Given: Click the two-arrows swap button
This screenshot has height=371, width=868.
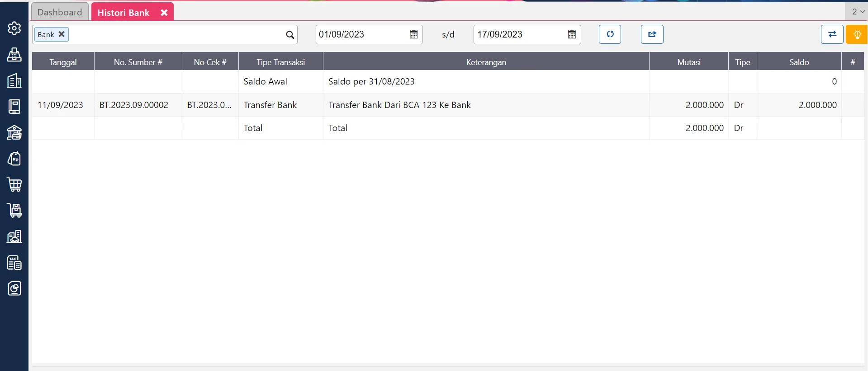Looking at the screenshot, I should click(831, 34).
